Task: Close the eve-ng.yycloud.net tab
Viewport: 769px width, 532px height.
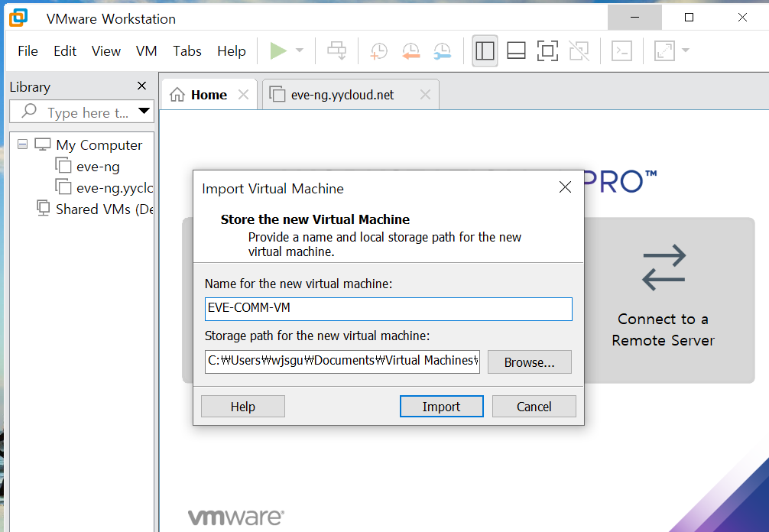Action: point(425,95)
